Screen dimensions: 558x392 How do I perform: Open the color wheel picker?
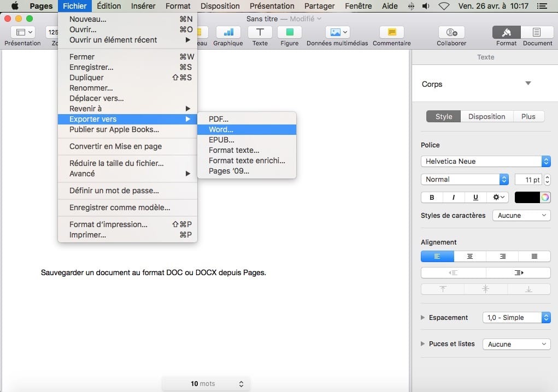click(545, 197)
